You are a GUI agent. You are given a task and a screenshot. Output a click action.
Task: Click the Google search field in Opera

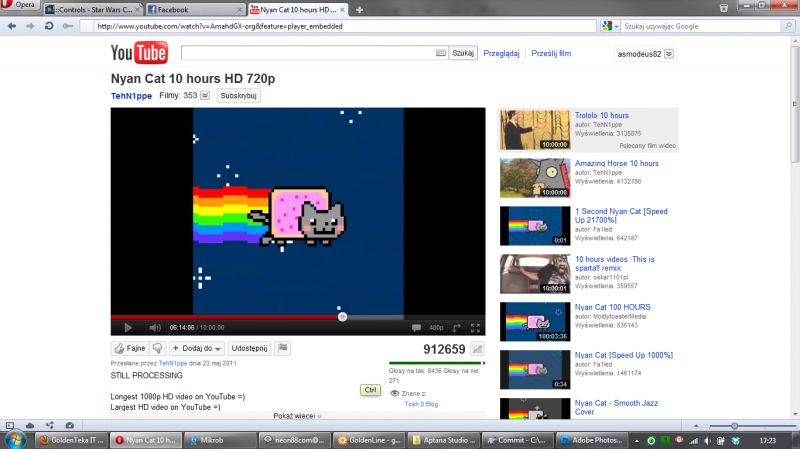[702, 26]
